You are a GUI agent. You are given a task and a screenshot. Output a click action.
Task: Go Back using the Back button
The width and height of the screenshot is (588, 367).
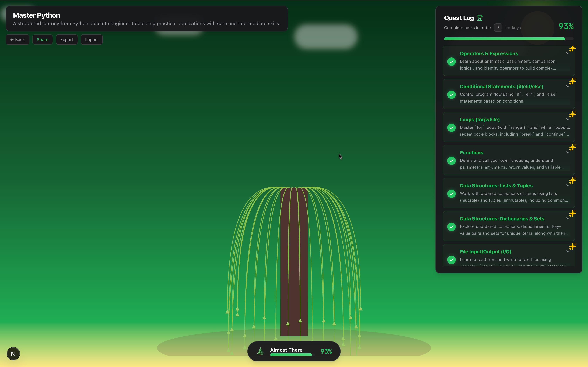(x=17, y=39)
